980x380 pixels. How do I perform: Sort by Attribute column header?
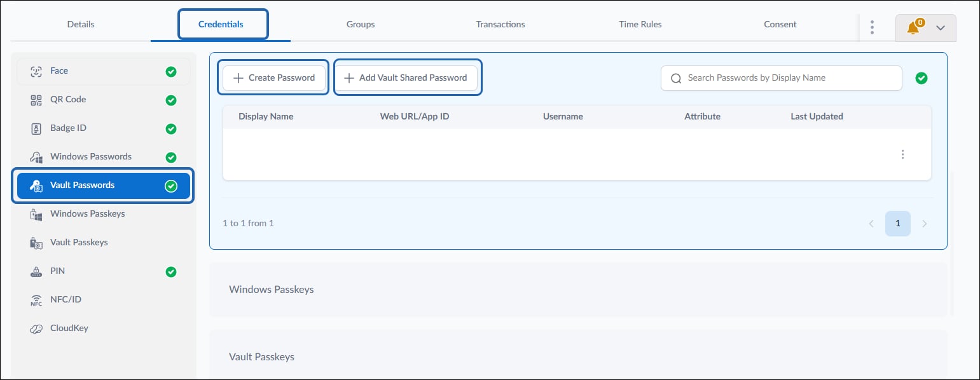coord(702,117)
